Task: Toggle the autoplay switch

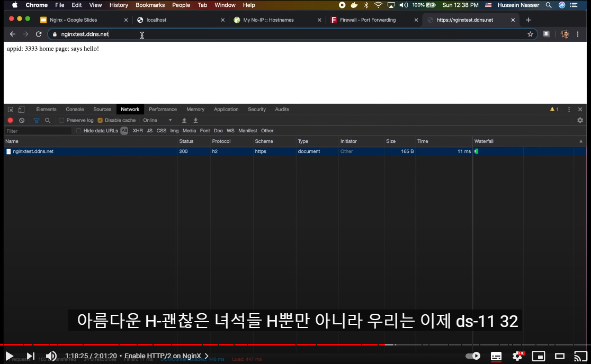Action: pos(473,356)
